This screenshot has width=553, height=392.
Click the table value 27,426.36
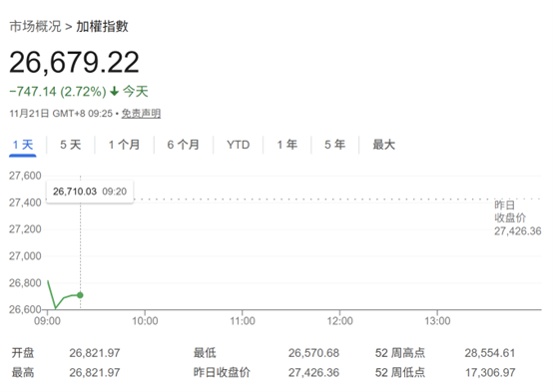(313, 373)
